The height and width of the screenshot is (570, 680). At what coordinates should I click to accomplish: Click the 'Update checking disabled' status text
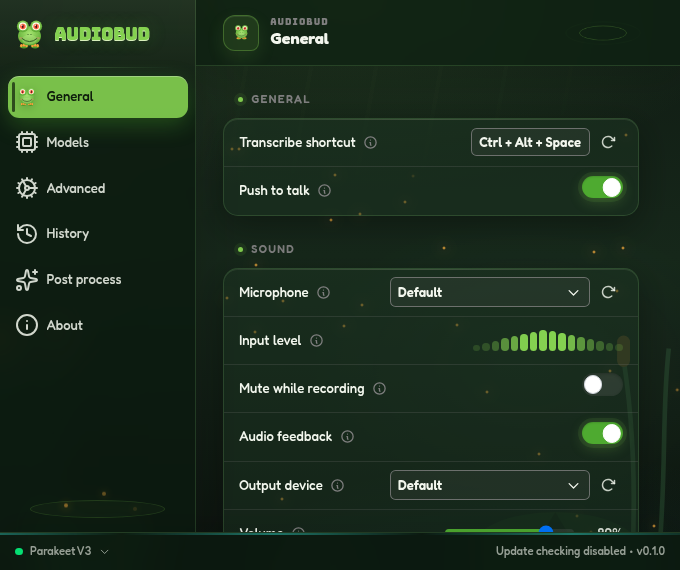point(561,551)
